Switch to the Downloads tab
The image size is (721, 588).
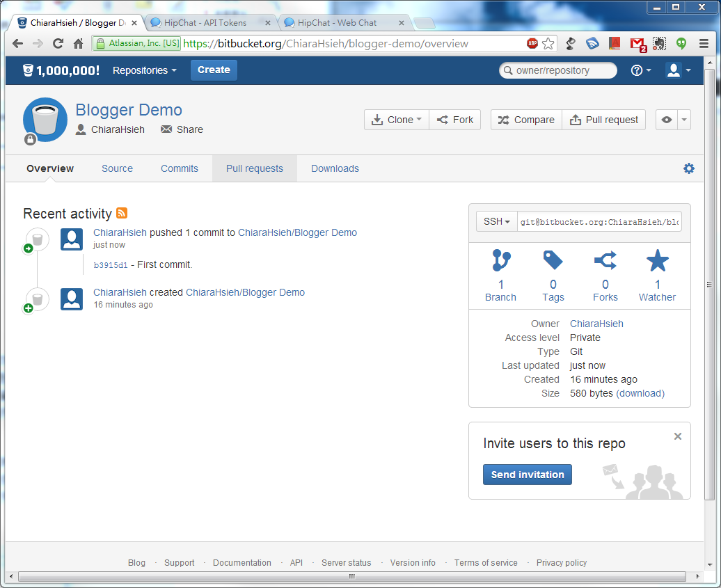(x=335, y=168)
